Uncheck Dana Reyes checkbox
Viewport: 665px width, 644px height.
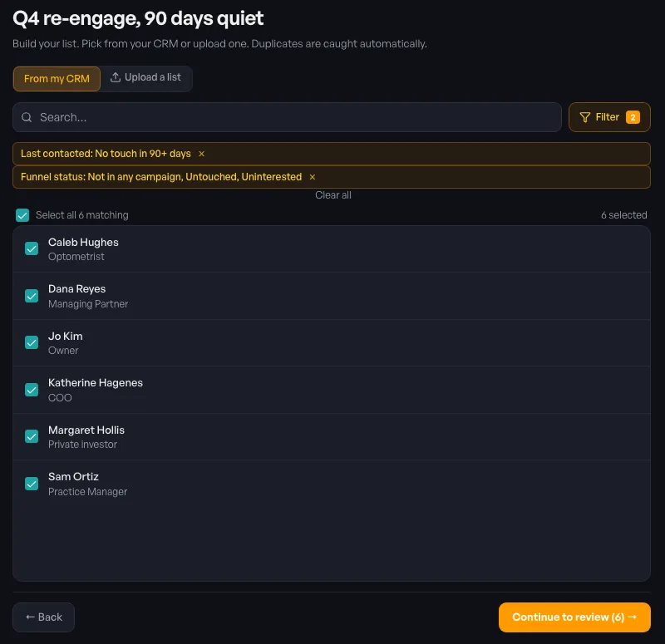click(32, 296)
